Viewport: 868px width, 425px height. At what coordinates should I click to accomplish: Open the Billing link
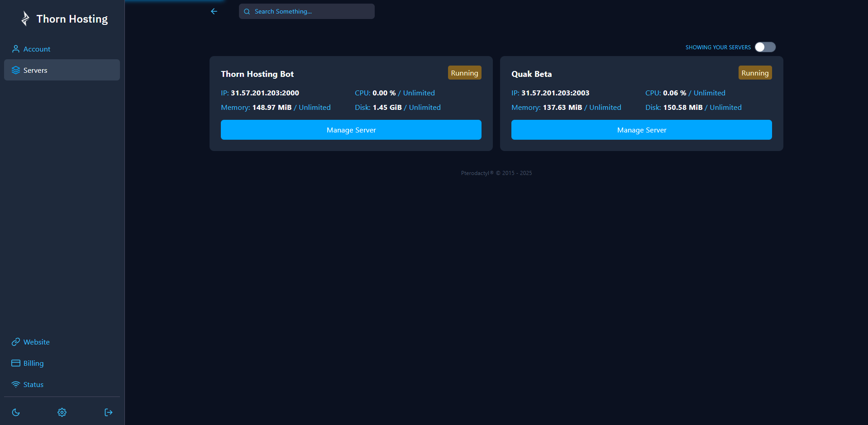[33, 364]
